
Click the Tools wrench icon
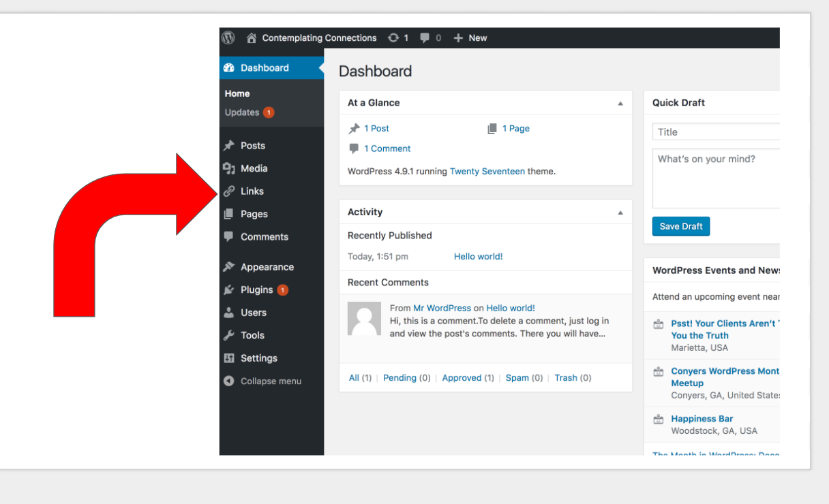pos(229,336)
